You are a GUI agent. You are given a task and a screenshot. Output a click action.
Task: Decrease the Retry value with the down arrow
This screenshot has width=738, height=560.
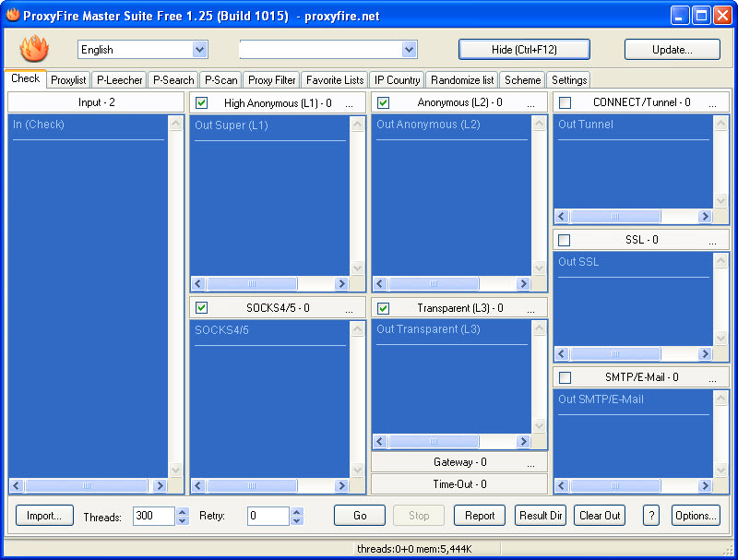[x=296, y=520]
